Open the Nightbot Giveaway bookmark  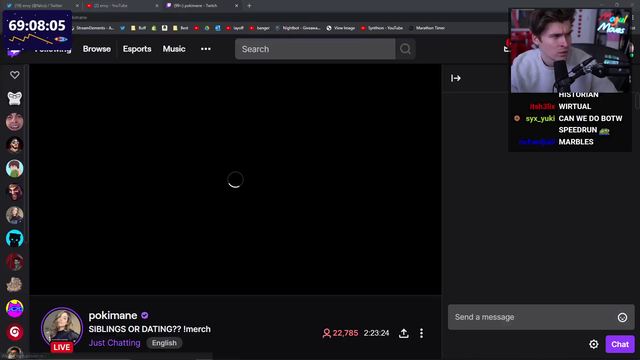click(298, 28)
